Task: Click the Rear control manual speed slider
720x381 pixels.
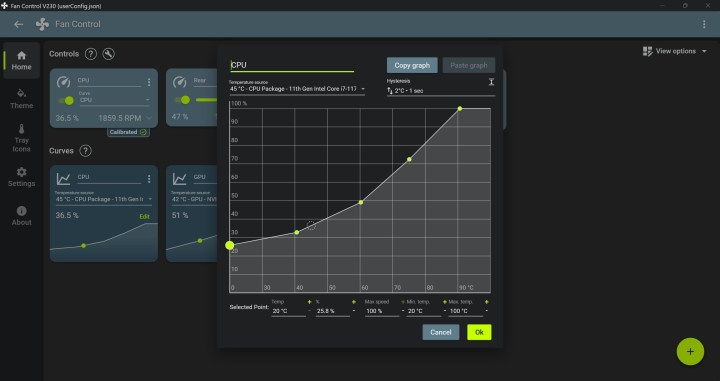Action: 206,100
